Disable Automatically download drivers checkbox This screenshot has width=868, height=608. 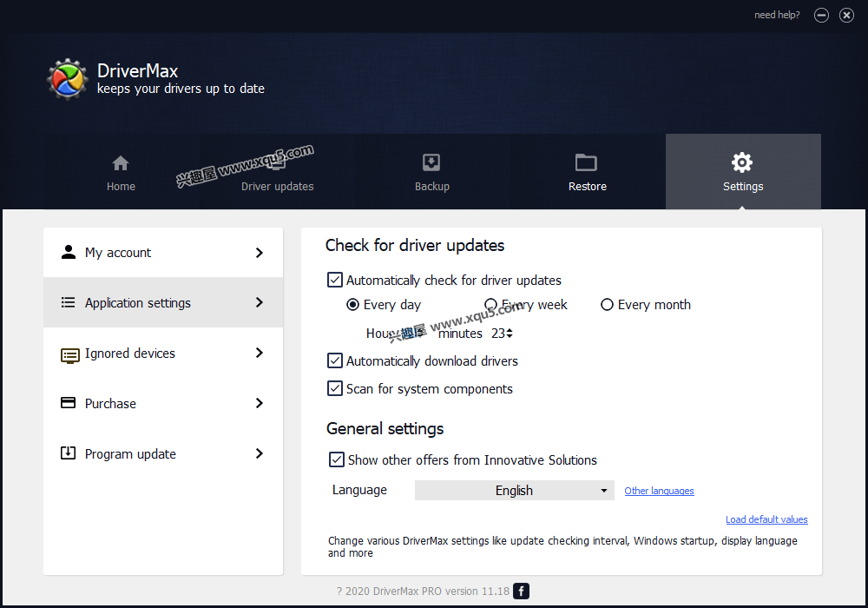pyautogui.click(x=335, y=360)
